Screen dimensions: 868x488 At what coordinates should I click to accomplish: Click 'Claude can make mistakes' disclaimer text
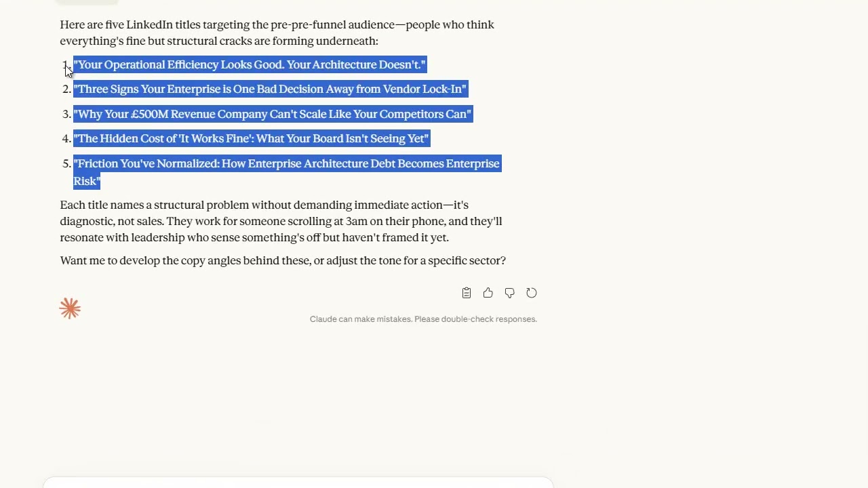(423, 319)
